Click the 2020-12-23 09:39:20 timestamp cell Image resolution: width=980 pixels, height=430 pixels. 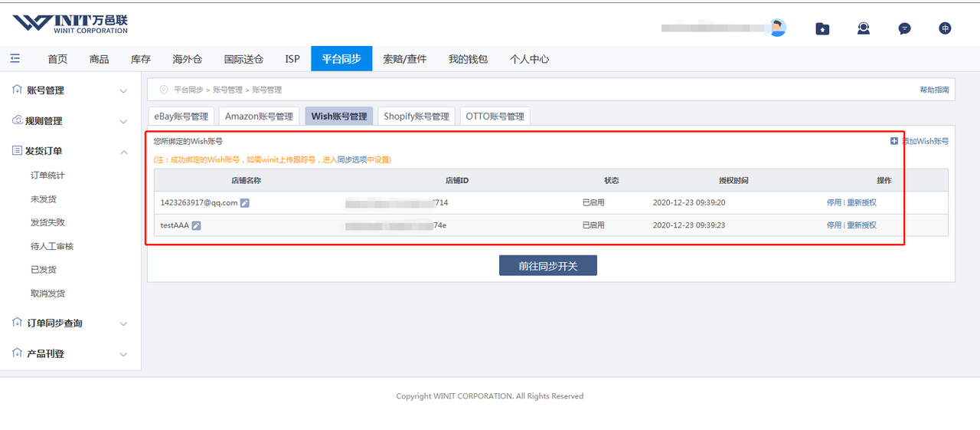[689, 203]
